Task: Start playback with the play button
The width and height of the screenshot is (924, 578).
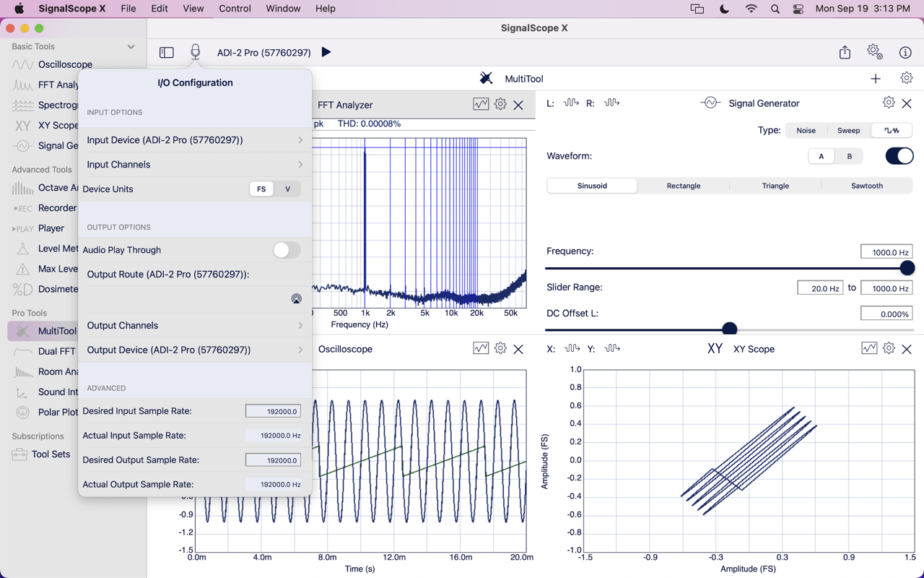Action: tap(326, 52)
